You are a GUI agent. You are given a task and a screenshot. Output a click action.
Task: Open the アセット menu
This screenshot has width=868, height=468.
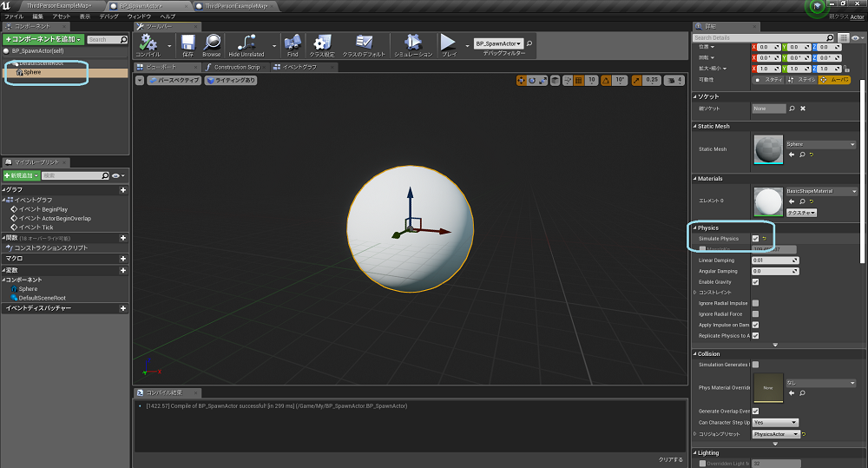[62, 16]
